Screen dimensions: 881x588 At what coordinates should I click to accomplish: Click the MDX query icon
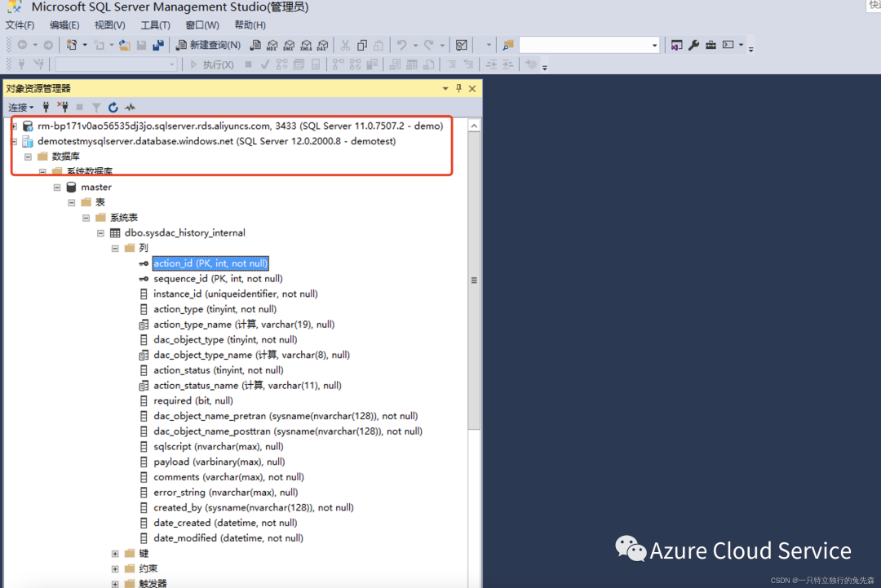coord(272,45)
